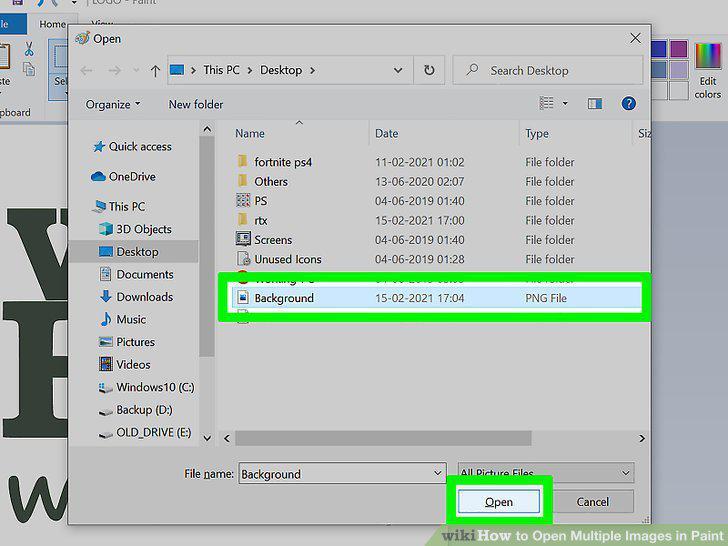Select the 3D Objects folder

point(143,229)
